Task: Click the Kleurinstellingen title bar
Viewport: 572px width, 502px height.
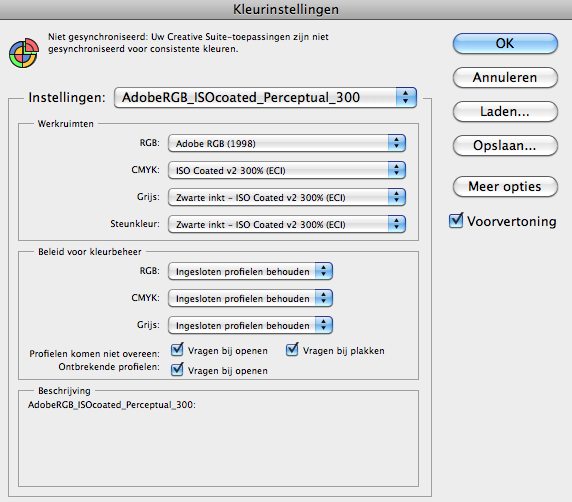Action: (286, 9)
